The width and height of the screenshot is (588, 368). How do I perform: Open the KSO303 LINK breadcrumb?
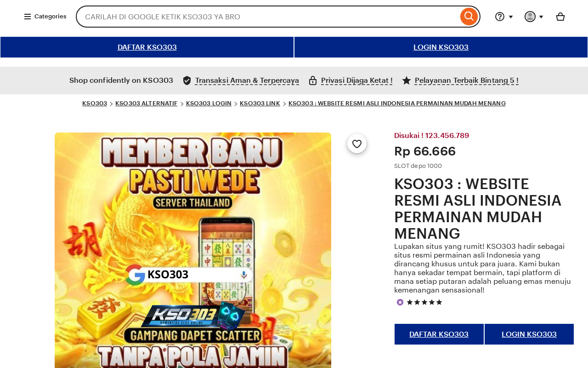coord(260,103)
